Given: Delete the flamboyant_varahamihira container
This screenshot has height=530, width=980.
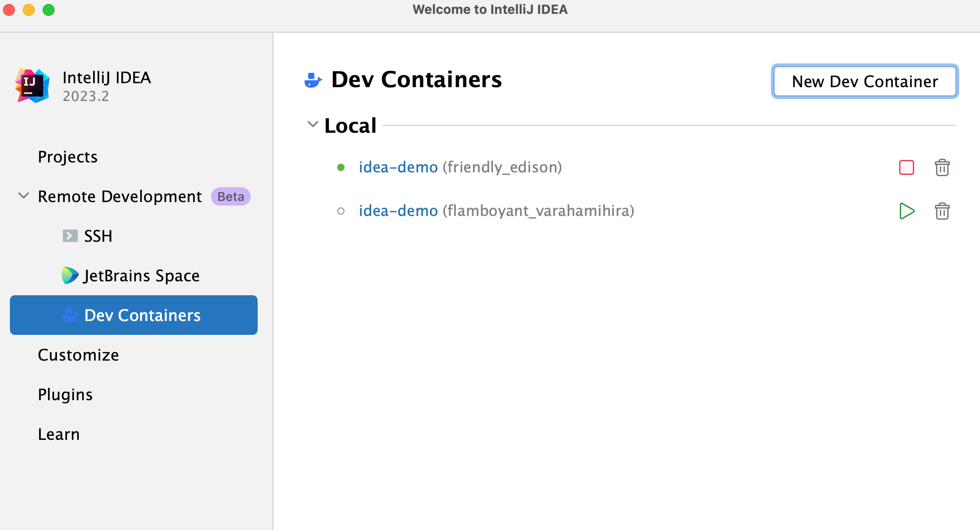Looking at the screenshot, I should pos(942,211).
